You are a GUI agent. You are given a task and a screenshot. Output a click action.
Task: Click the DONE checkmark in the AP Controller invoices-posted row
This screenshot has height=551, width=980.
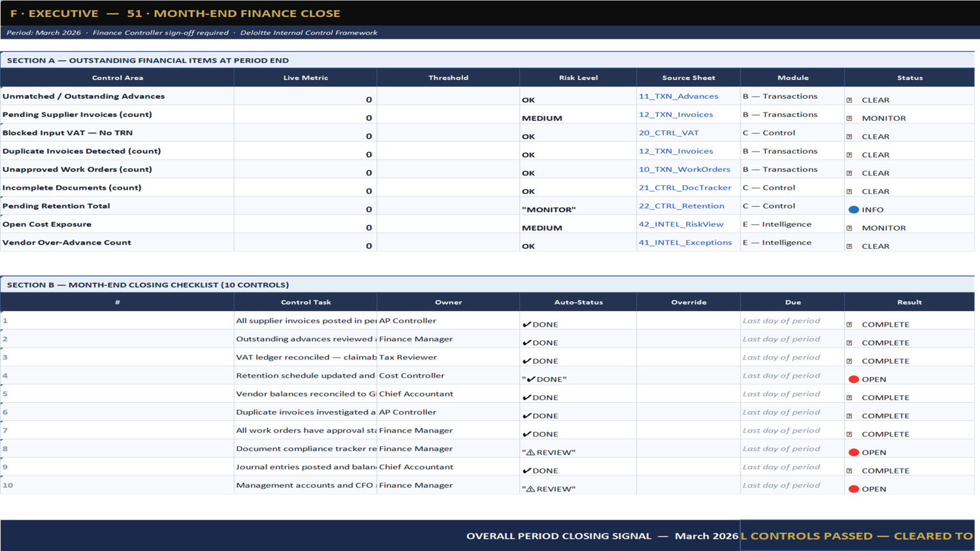pos(527,324)
